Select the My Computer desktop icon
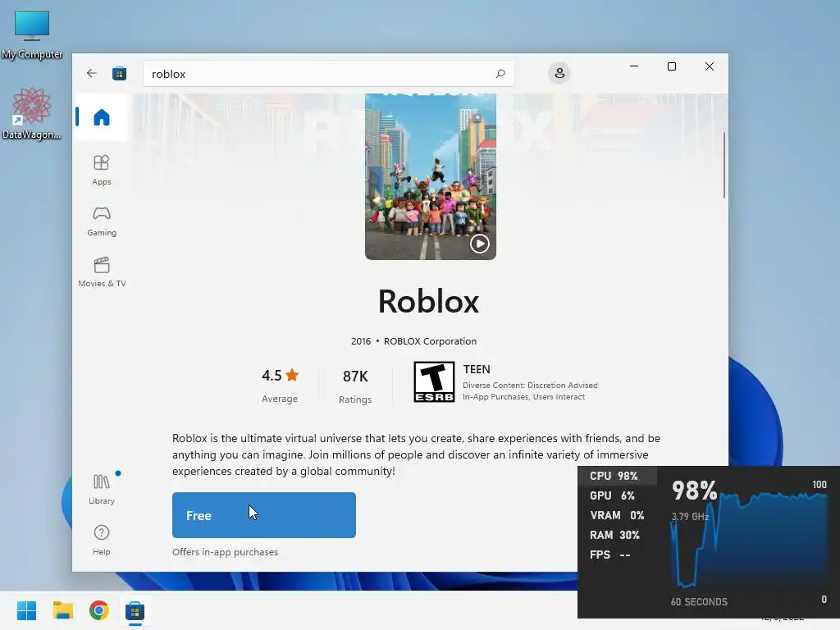840x630 pixels. (32, 34)
